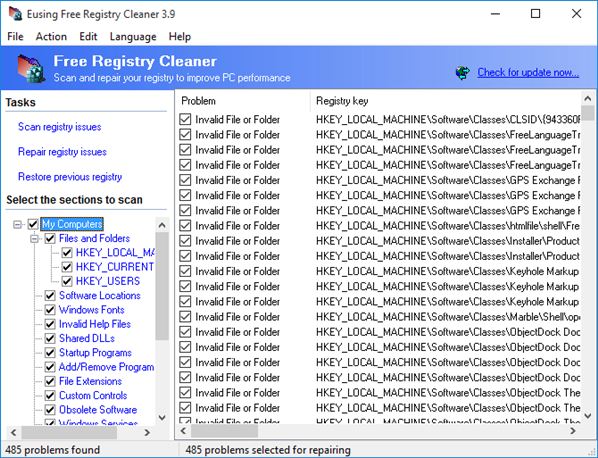Click results list scroll up arrow

588,99
